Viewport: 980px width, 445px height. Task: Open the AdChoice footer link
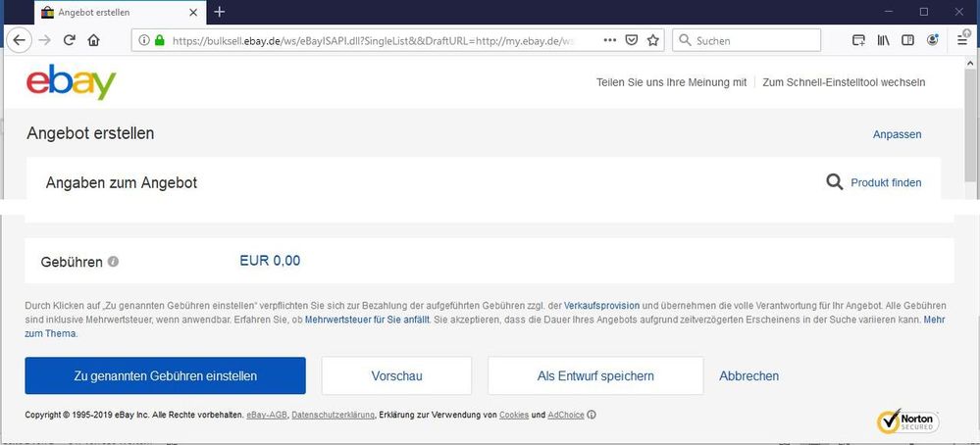pyautogui.click(x=566, y=415)
